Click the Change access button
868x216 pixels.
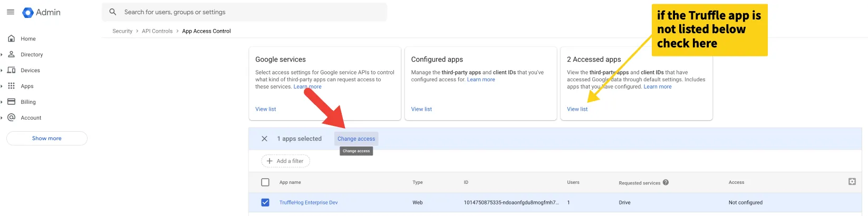click(x=356, y=139)
